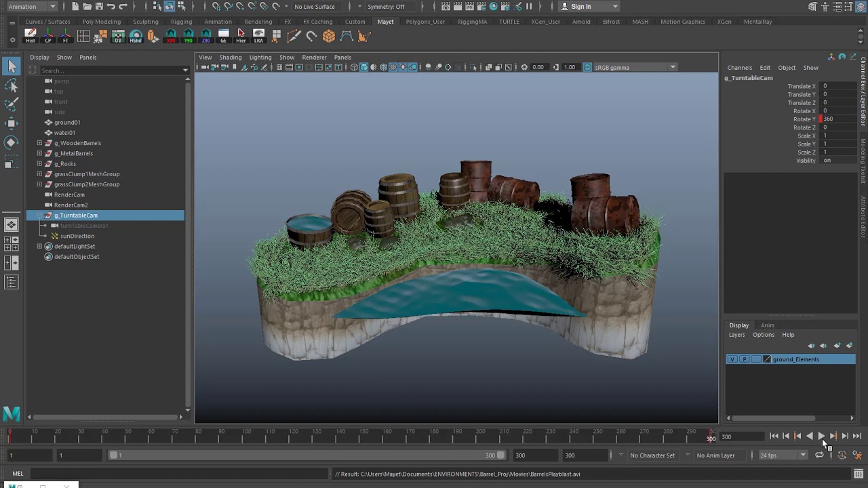Click the range slider bar handle

point(308,455)
